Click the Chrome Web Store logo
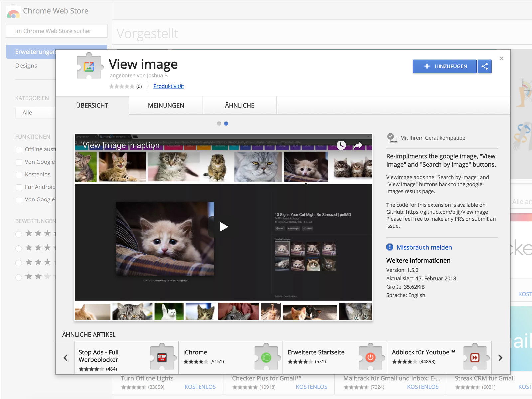 click(13, 12)
